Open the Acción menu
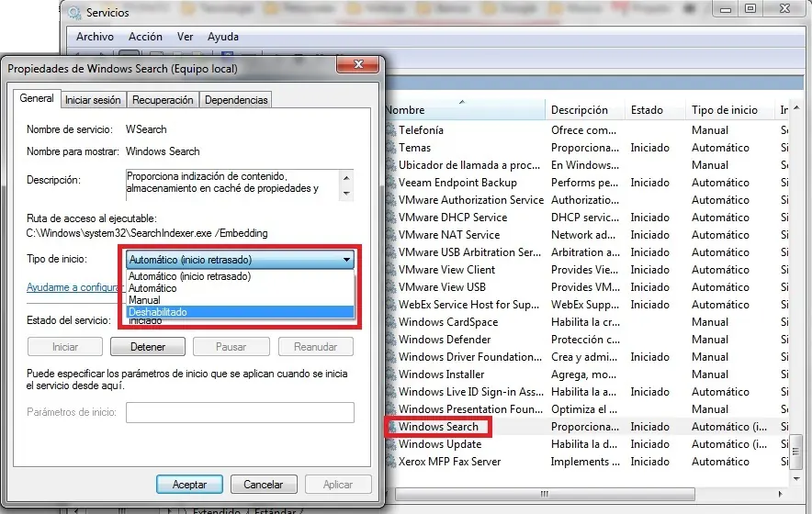812x514 pixels. point(145,37)
